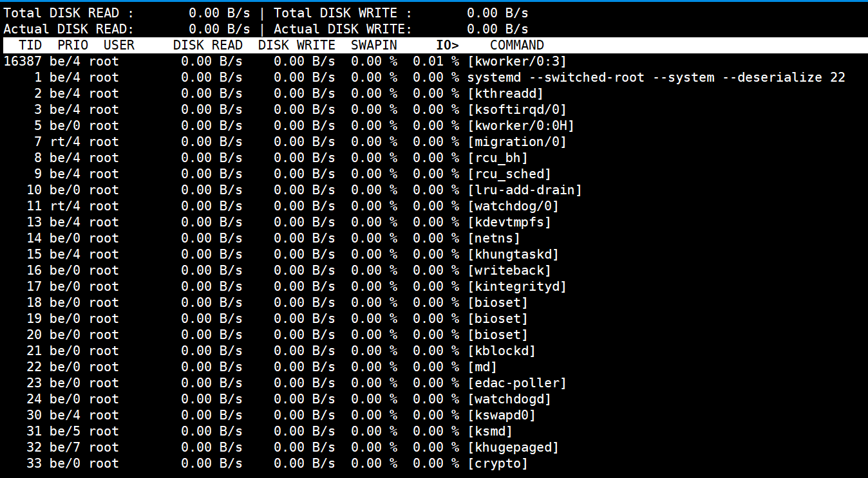Select the Total DISK READ label

[70, 13]
